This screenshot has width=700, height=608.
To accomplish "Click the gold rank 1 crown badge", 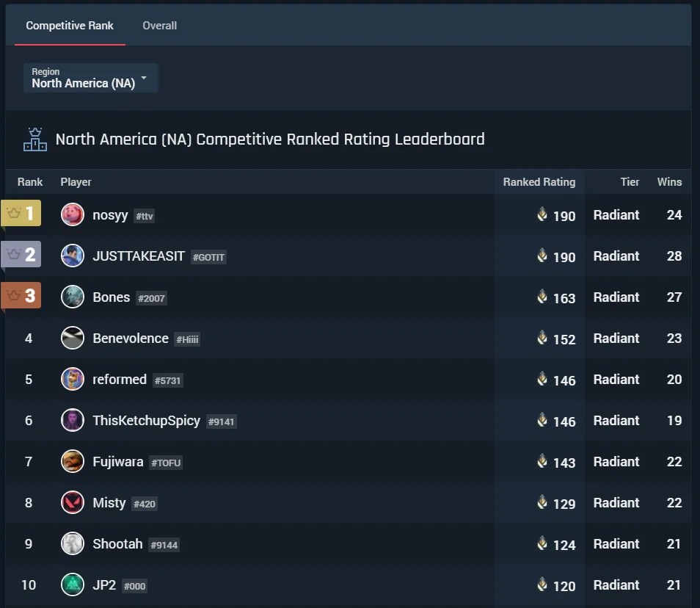I will 21,213.
